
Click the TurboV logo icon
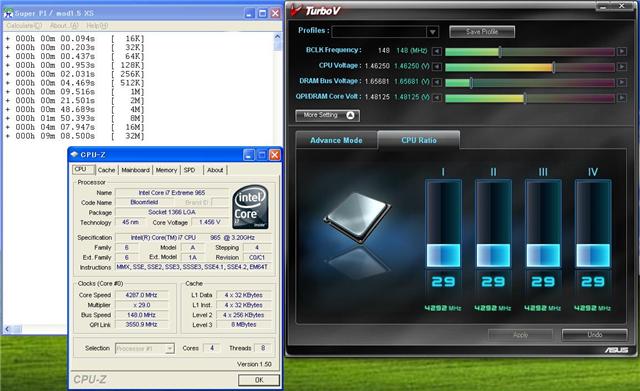tap(296, 10)
